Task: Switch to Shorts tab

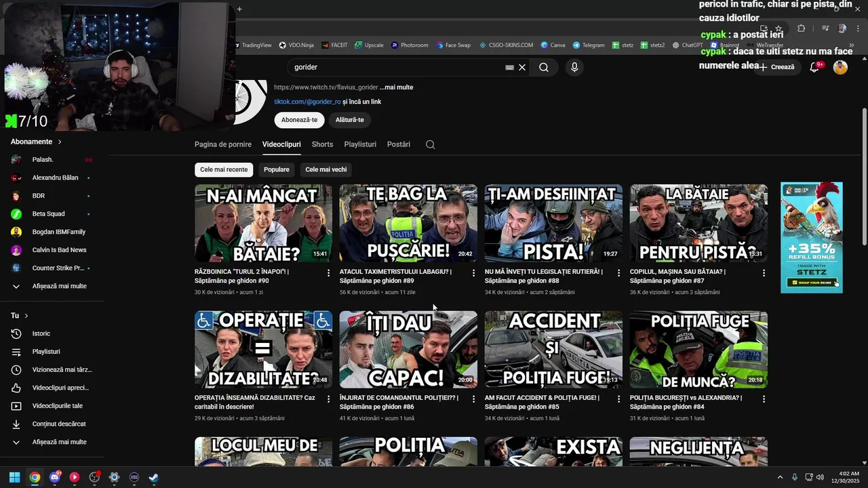Action: pos(322,144)
